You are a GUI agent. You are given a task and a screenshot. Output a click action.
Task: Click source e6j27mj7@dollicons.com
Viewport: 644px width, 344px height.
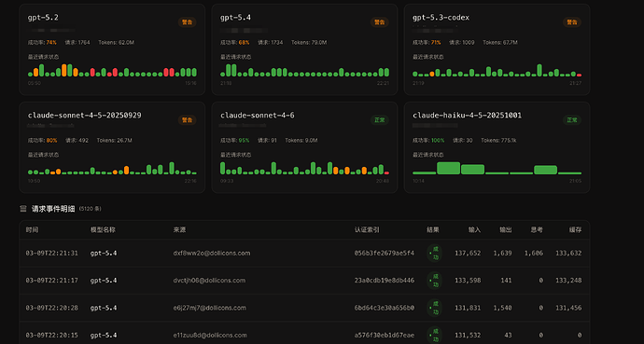coord(209,308)
